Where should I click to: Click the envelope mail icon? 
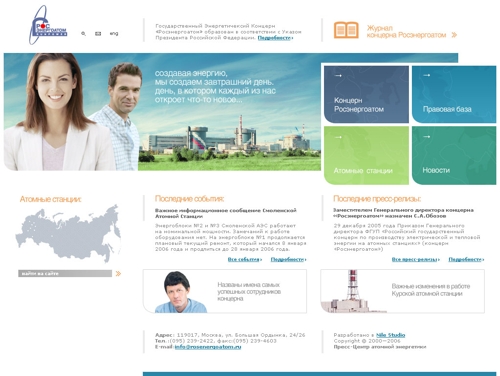(98, 34)
